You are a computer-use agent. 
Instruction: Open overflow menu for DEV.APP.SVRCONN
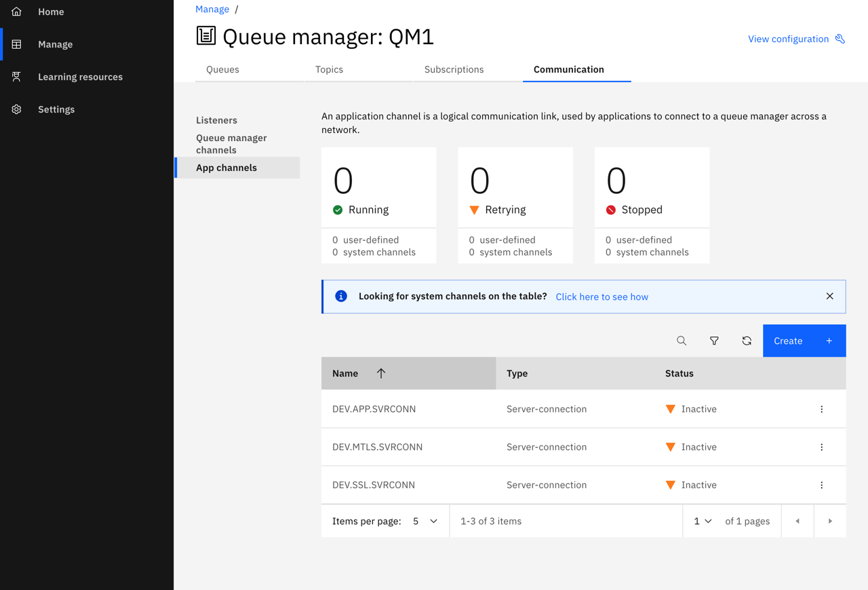tap(821, 409)
